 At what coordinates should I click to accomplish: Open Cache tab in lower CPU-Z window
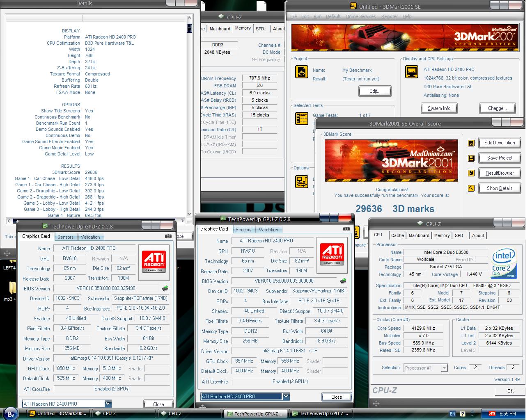click(x=397, y=235)
